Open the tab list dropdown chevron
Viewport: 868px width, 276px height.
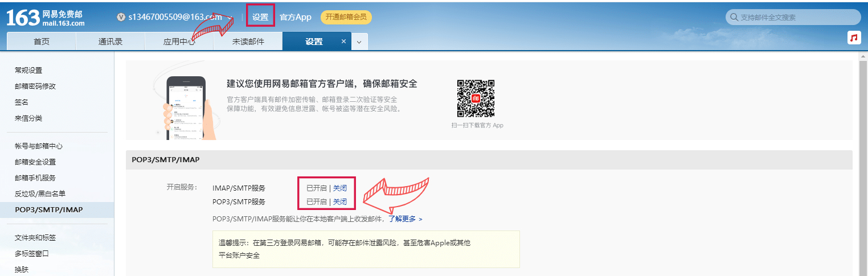pyautogui.click(x=359, y=42)
